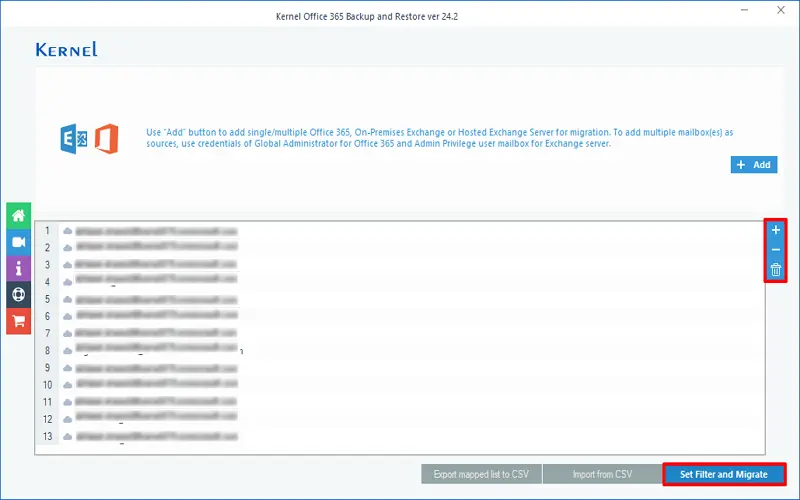Select mailbox row number 9
Viewport: 800px width, 500px height.
coord(400,368)
